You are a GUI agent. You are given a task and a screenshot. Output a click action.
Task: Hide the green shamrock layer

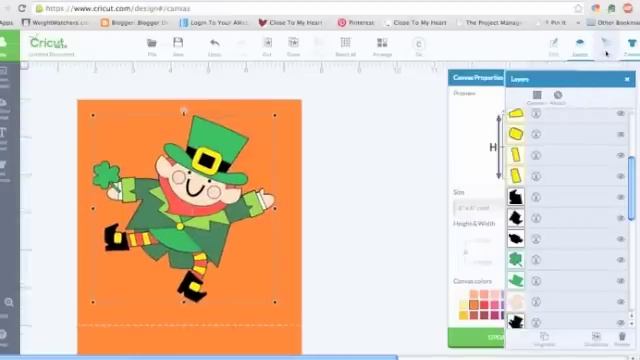coord(620,260)
